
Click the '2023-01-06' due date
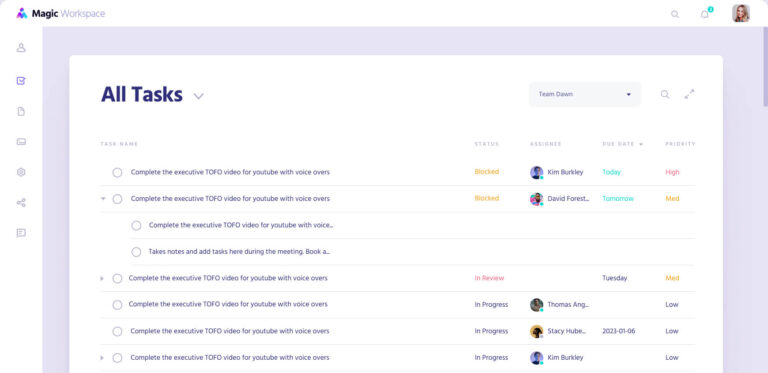click(619, 331)
